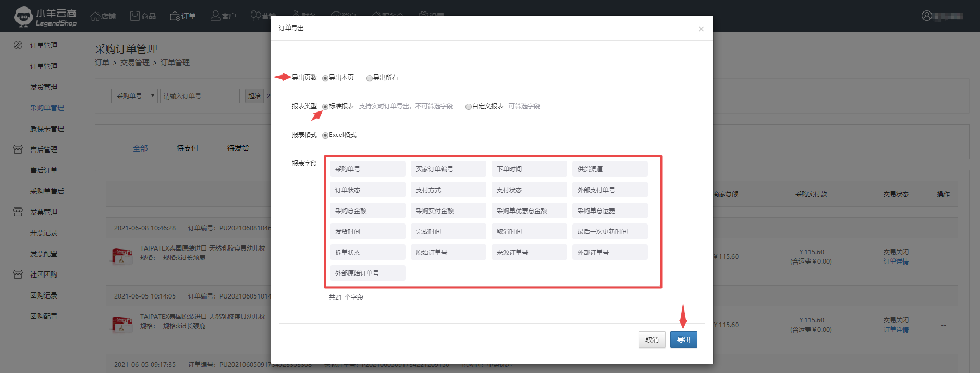This screenshot has height=373, width=980.
Task: Open the 商品 products nav icon
Action: tap(135, 16)
